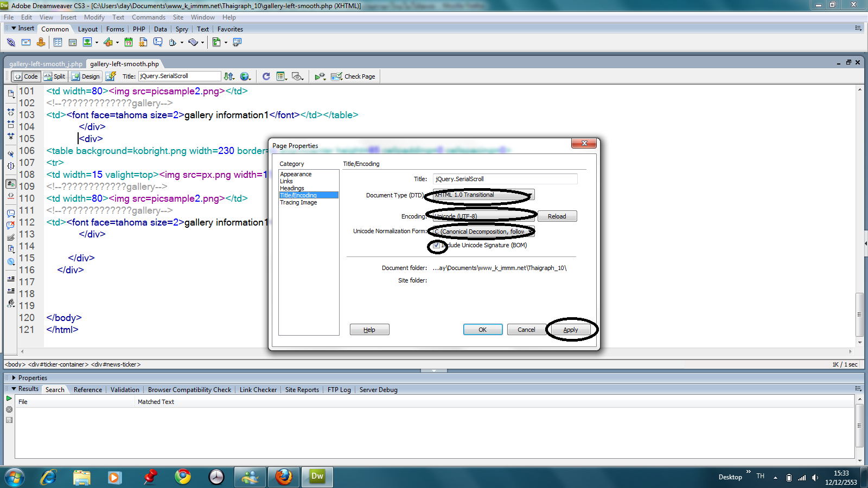
Task: Open the Validation tab in Results
Action: point(125,390)
